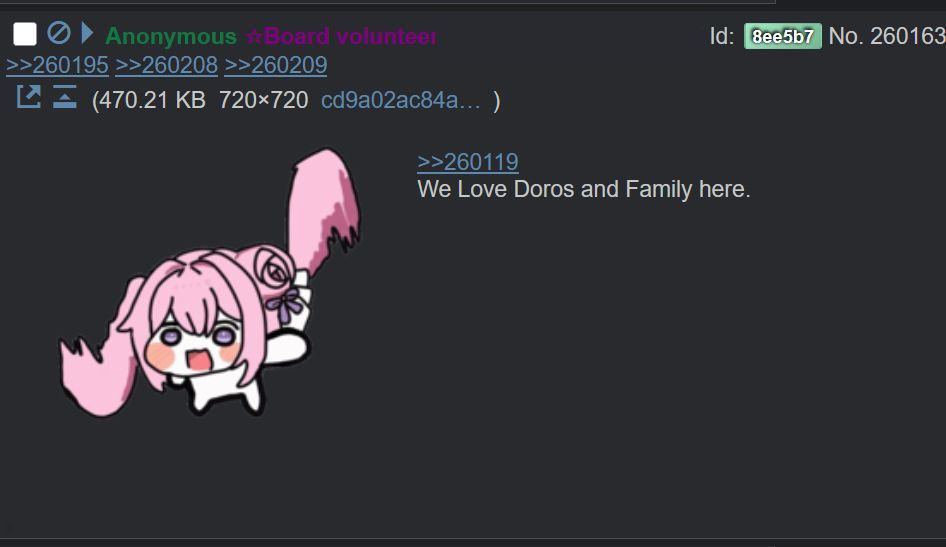Expand the post menu triangle arrow
The height and width of the screenshot is (547, 946).
coord(87,33)
